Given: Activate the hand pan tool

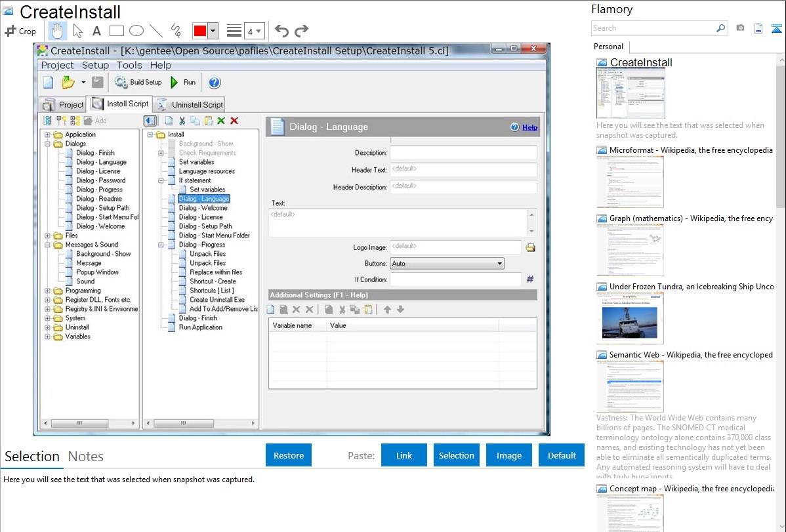Looking at the screenshot, I should [x=57, y=31].
